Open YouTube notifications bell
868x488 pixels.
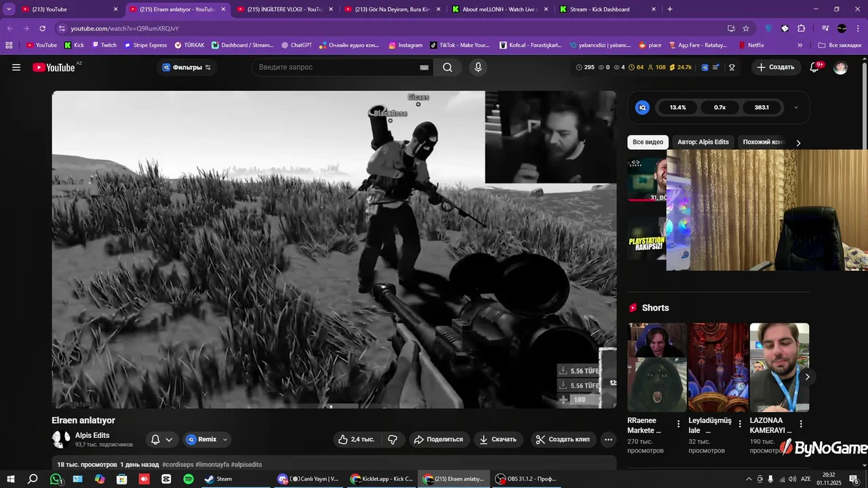(814, 67)
